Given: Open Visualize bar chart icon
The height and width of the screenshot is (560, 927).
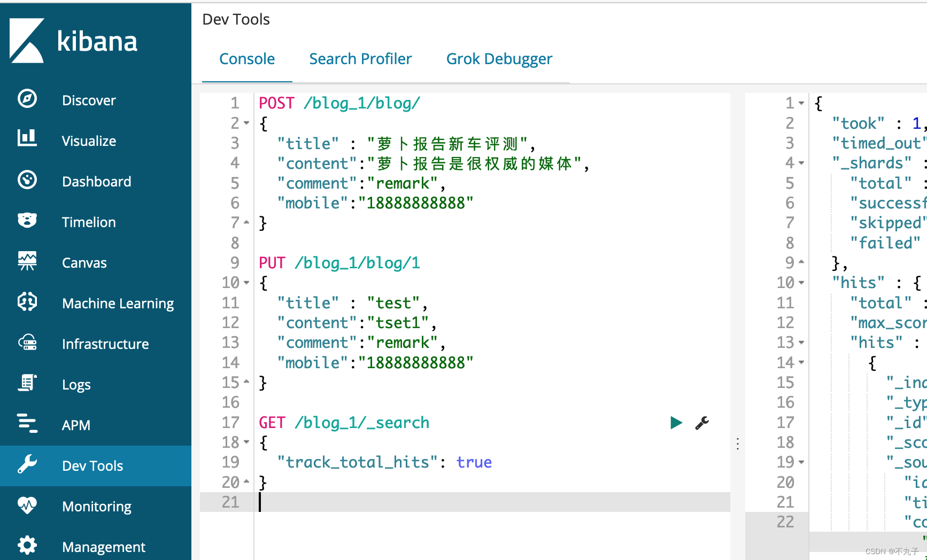Looking at the screenshot, I should click(x=27, y=138).
